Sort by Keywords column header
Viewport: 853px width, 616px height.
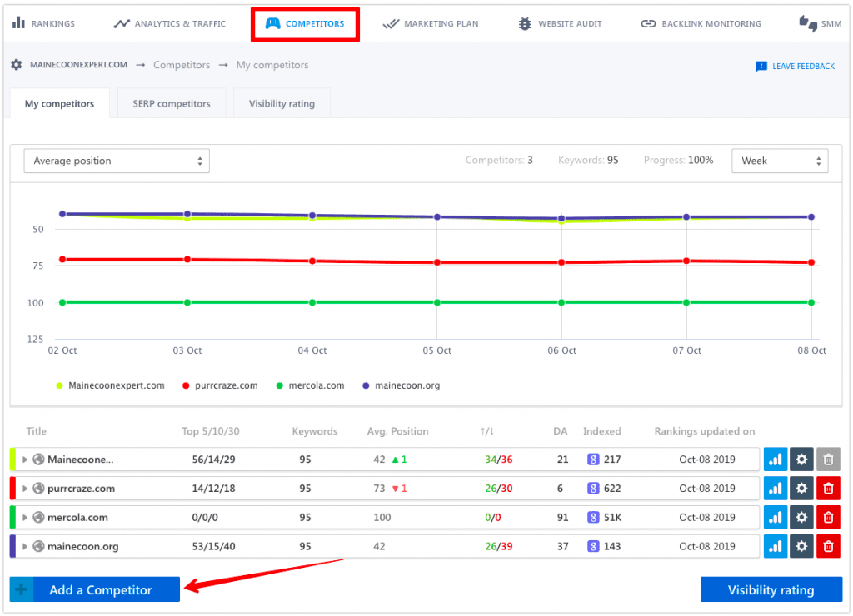click(314, 431)
